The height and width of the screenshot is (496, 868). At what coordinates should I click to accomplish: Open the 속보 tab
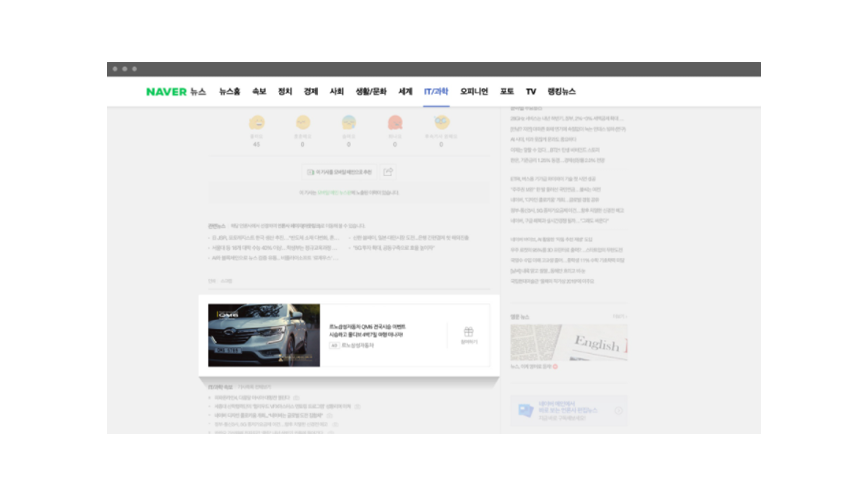pyautogui.click(x=259, y=91)
